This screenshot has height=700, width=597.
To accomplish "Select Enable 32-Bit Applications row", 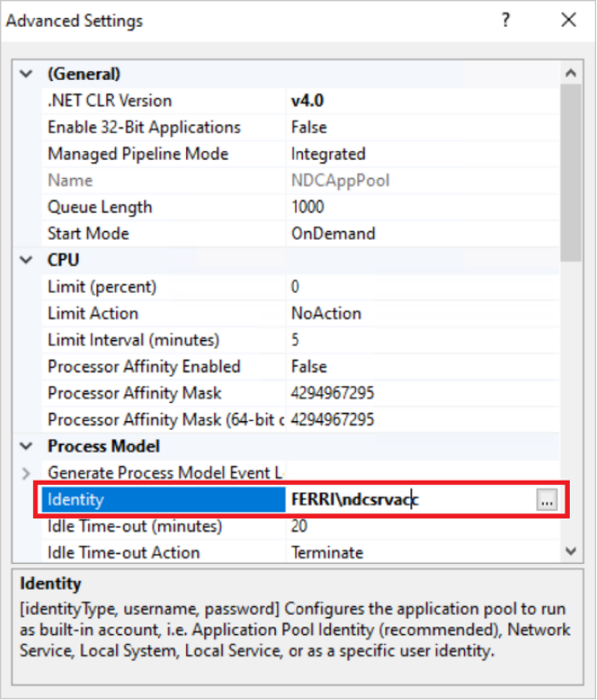I will pyautogui.click(x=144, y=127).
